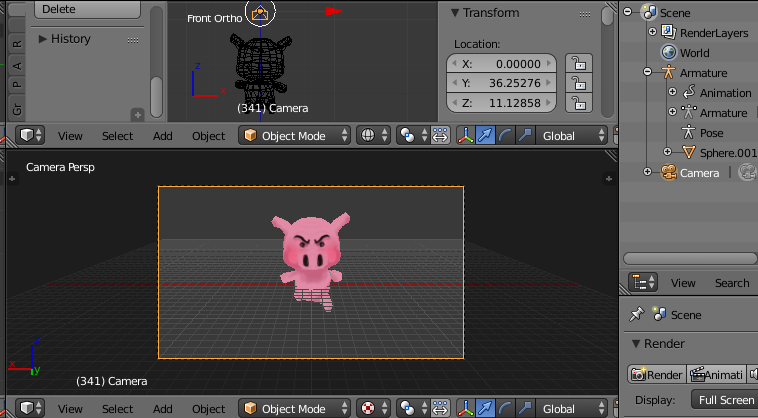The image size is (758, 418).
Task: Click Scene icon in properties breadcrumb
Action: [659, 314]
